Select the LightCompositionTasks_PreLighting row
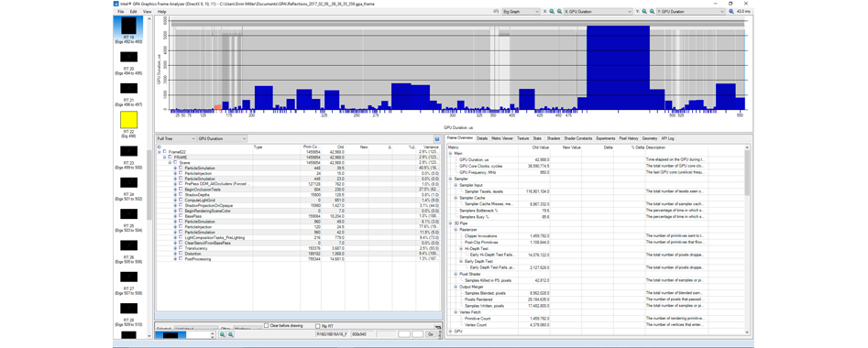Image resolution: width=868 pixels, height=348 pixels. (x=299, y=237)
